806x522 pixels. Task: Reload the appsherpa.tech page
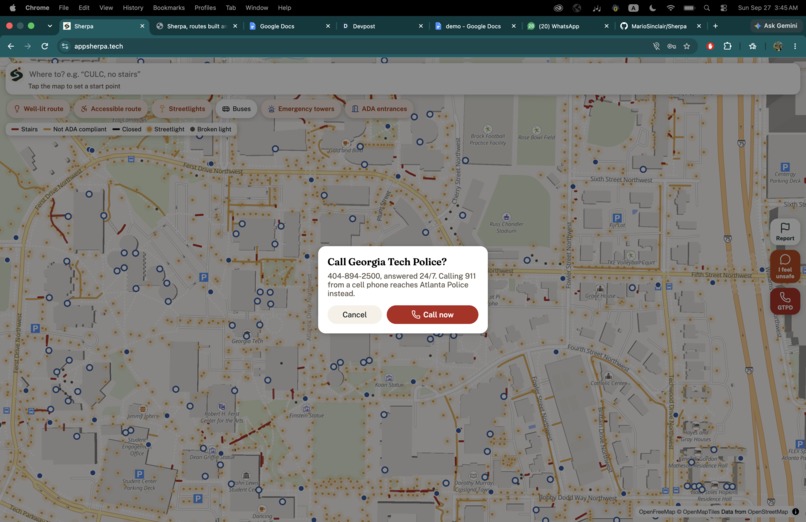pyautogui.click(x=45, y=46)
